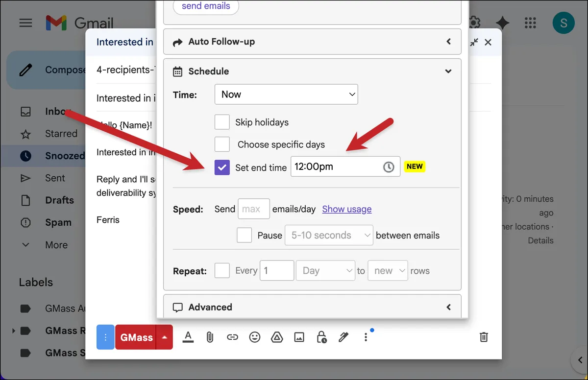Open the Time dropdown set to Now
Image resolution: width=588 pixels, height=380 pixels.
(x=286, y=95)
